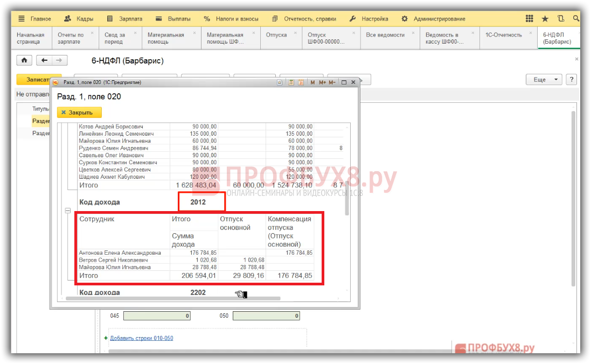Collapse the income code 2012 group

pyautogui.click(x=68, y=212)
